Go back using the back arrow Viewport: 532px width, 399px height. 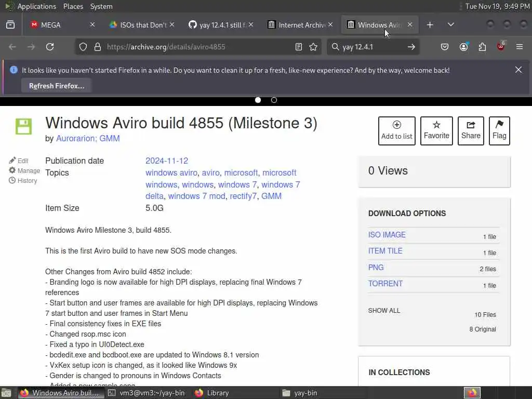tap(12, 47)
